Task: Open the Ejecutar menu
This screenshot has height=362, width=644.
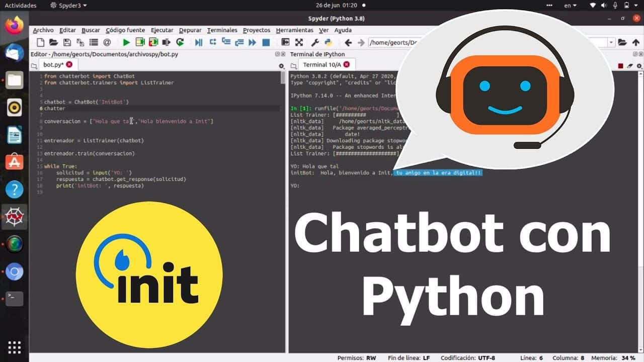Action: [x=162, y=30]
